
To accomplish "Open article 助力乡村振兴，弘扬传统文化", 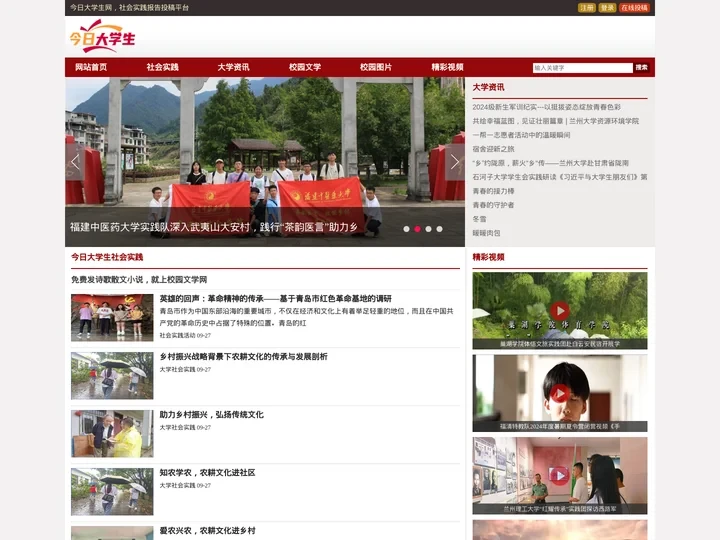I will [x=212, y=415].
